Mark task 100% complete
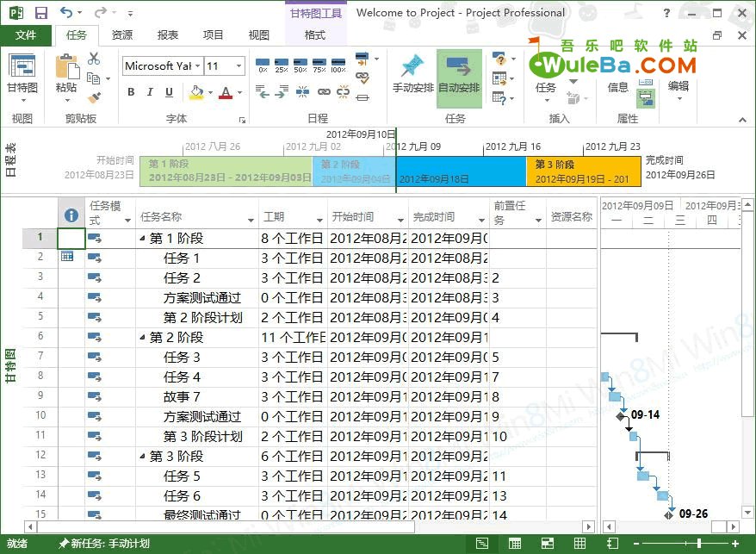The height and width of the screenshot is (554, 756). [x=338, y=65]
